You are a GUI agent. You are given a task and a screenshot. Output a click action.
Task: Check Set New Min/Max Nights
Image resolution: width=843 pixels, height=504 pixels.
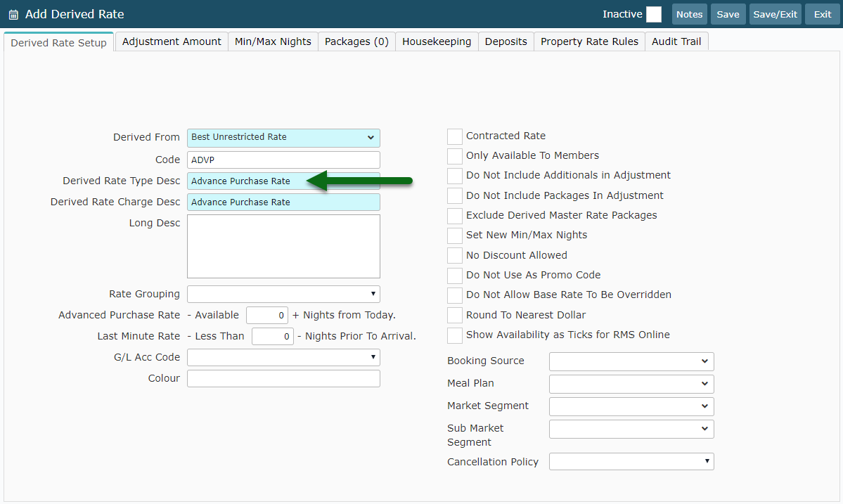(x=455, y=235)
